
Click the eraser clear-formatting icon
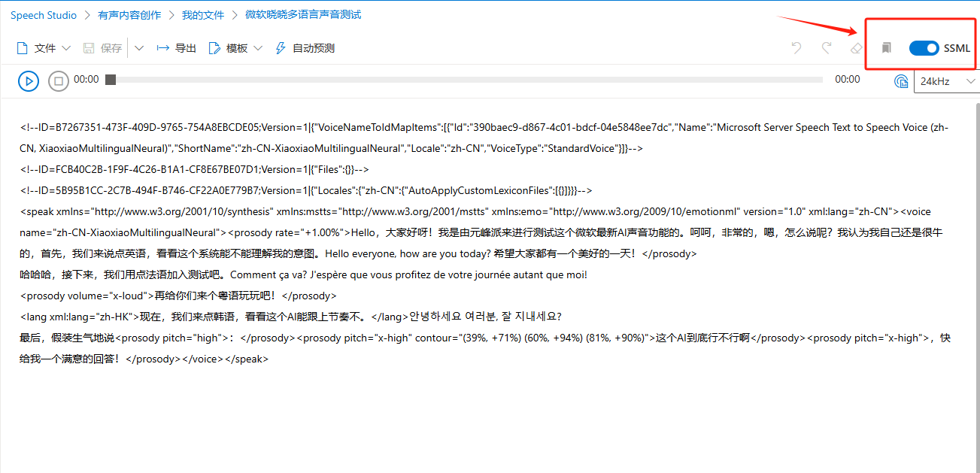click(856, 48)
